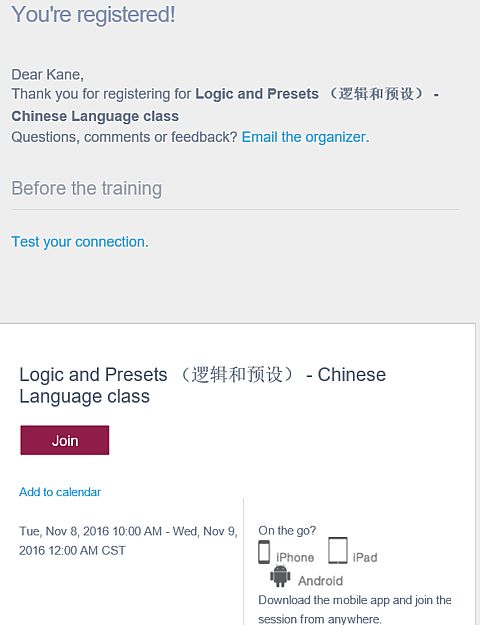The width and height of the screenshot is (480, 625).
Task: Click the Download the mobile app text
Action: pos(355,609)
